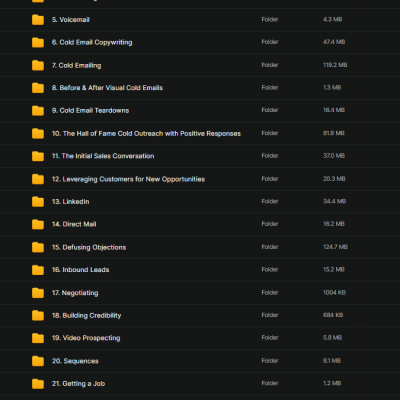
Task: Click the '20. Sequences' folder name
Action: click(75, 361)
